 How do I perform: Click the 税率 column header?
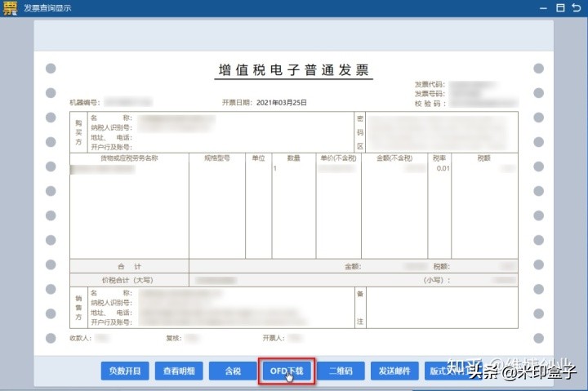439,158
